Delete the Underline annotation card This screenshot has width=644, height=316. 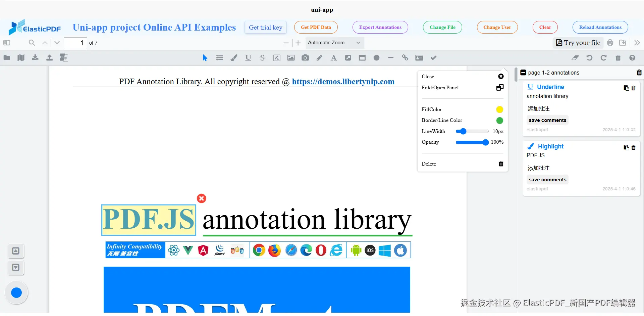coord(634,88)
